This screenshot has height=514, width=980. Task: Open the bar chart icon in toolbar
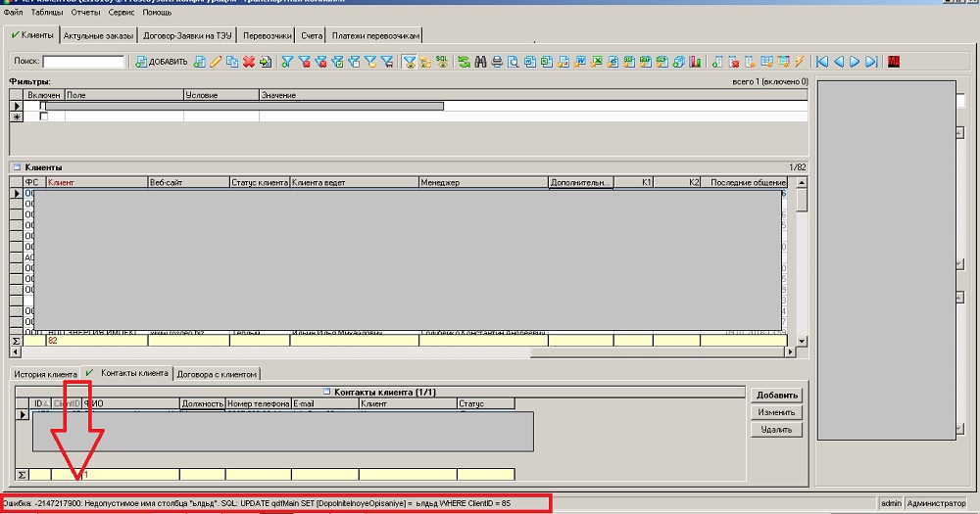(695, 62)
